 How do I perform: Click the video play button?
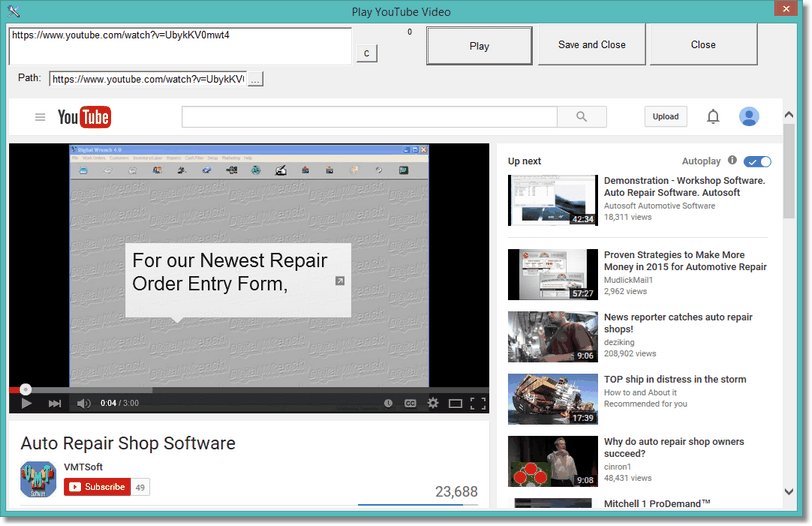[x=27, y=403]
